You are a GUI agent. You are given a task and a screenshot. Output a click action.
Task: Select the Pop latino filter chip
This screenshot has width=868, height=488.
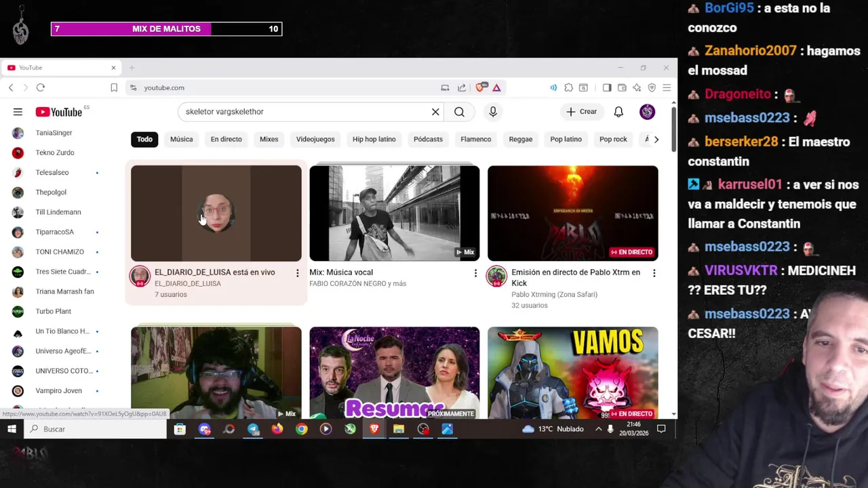(566, 139)
